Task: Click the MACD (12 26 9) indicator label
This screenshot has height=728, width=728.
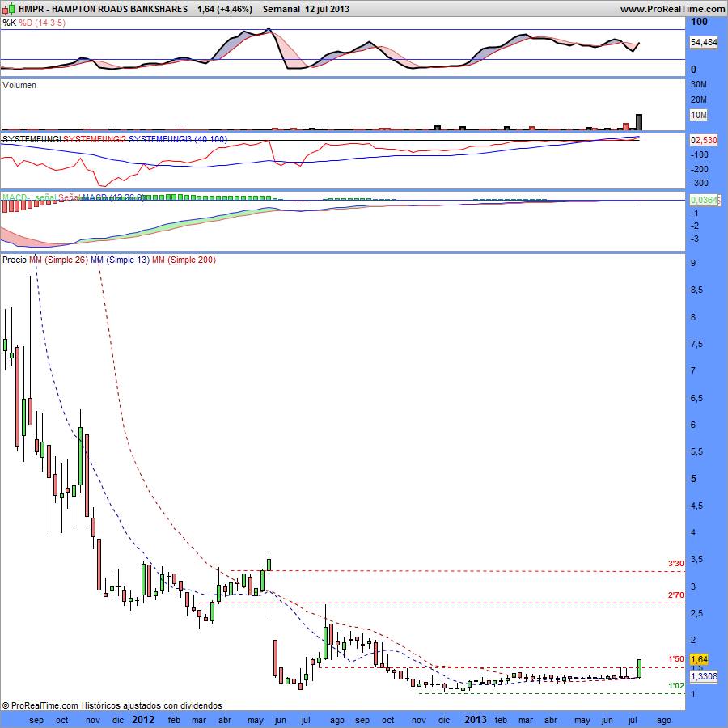Action: pyautogui.click(x=114, y=197)
